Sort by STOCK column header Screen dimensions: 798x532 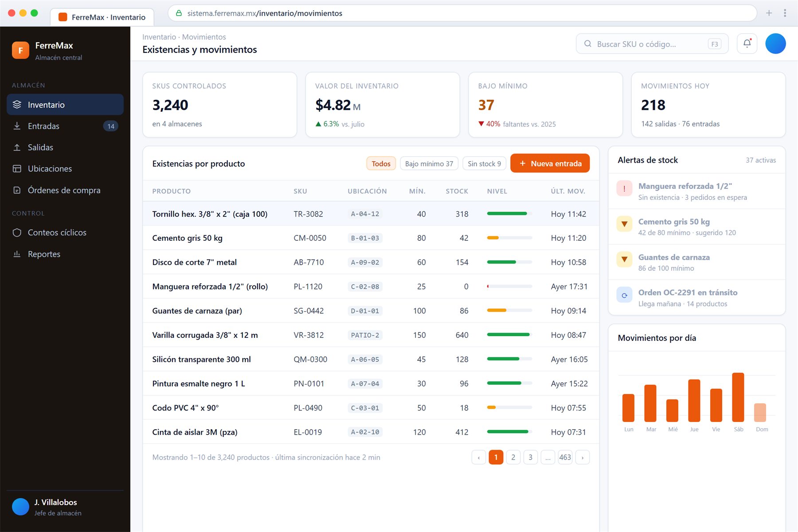click(457, 191)
